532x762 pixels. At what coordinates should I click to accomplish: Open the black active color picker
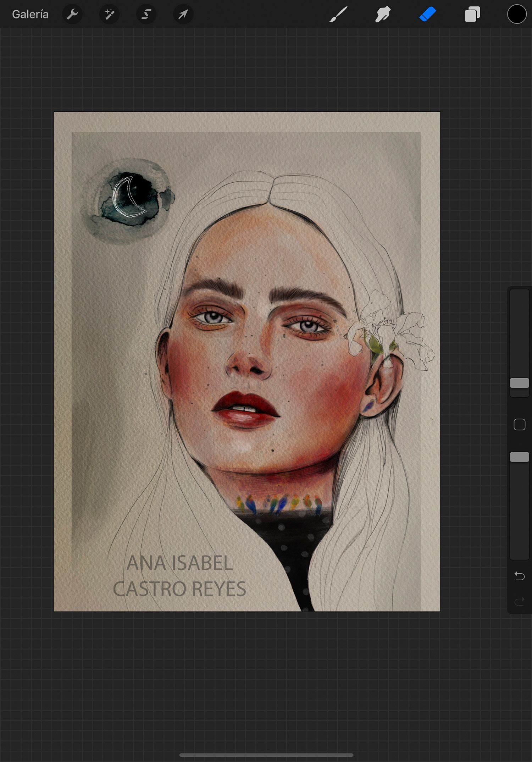click(517, 14)
